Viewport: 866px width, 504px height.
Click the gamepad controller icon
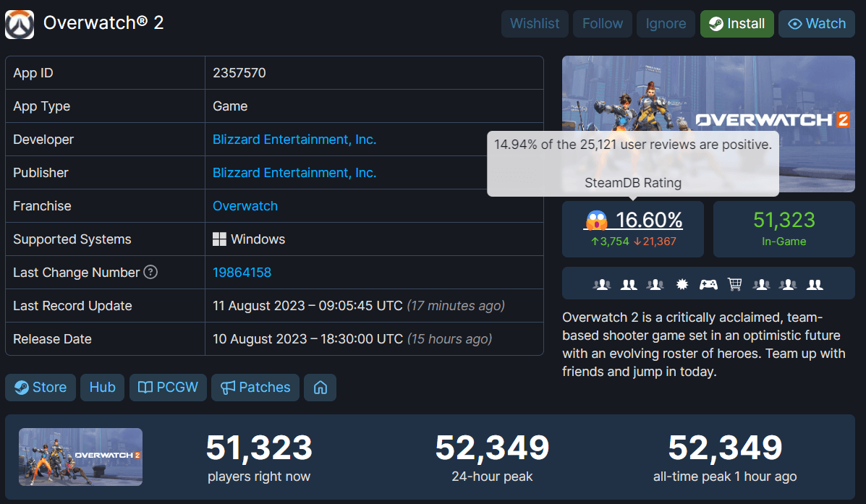(x=708, y=284)
